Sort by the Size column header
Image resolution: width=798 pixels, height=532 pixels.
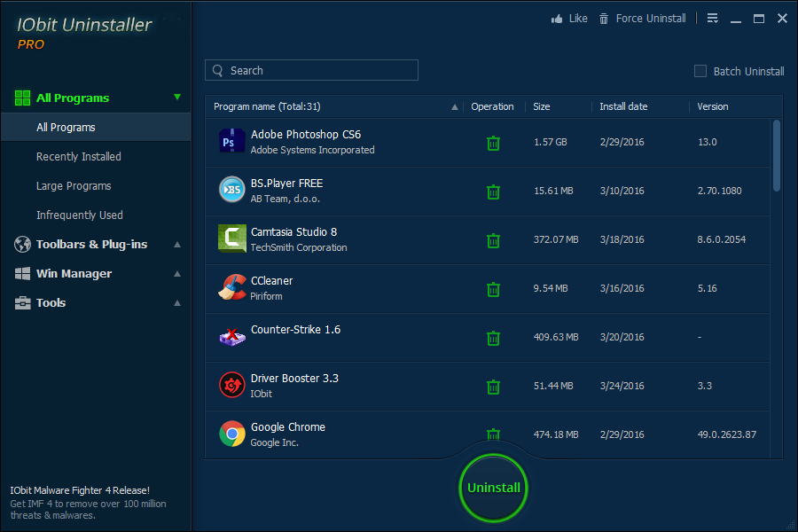[542, 106]
